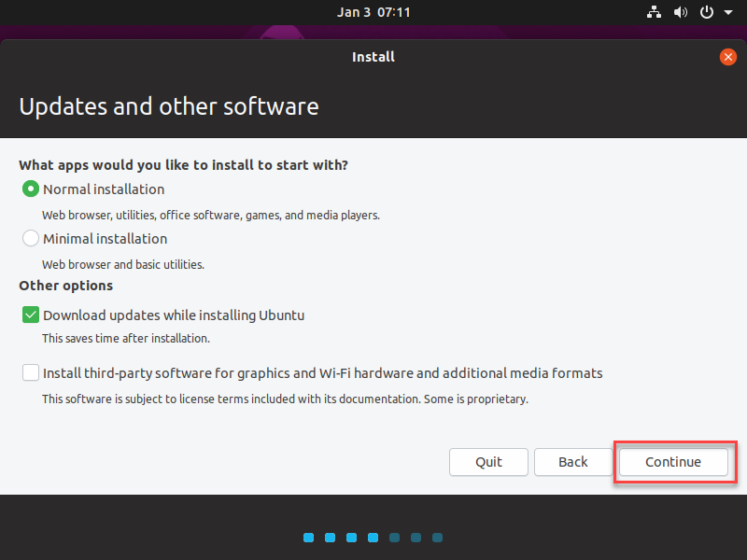Click the fourth bright progress dot
The width and height of the screenshot is (747, 560).
(373, 538)
